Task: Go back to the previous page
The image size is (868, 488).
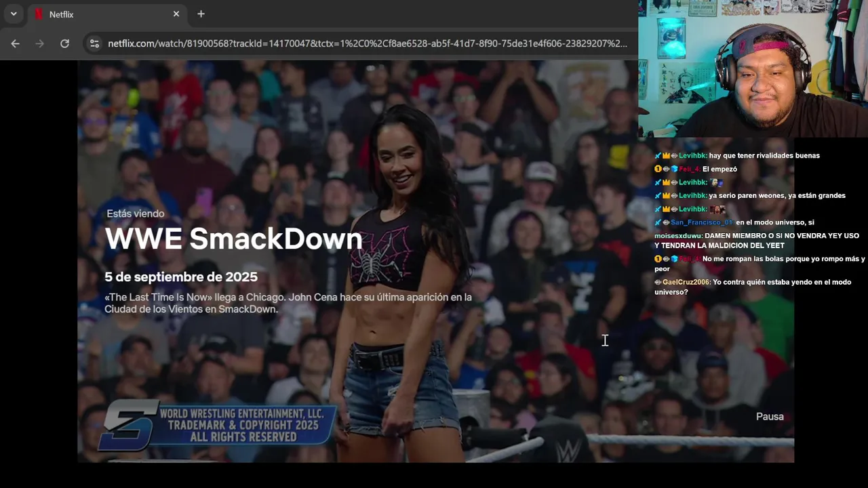Action: [x=15, y=43]
